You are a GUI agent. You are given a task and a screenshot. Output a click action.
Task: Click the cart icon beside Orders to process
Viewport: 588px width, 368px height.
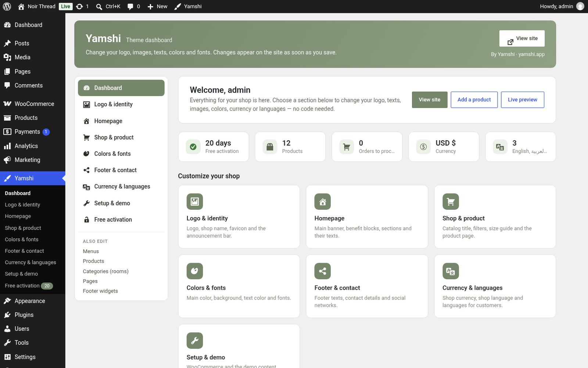click(347, 147)
